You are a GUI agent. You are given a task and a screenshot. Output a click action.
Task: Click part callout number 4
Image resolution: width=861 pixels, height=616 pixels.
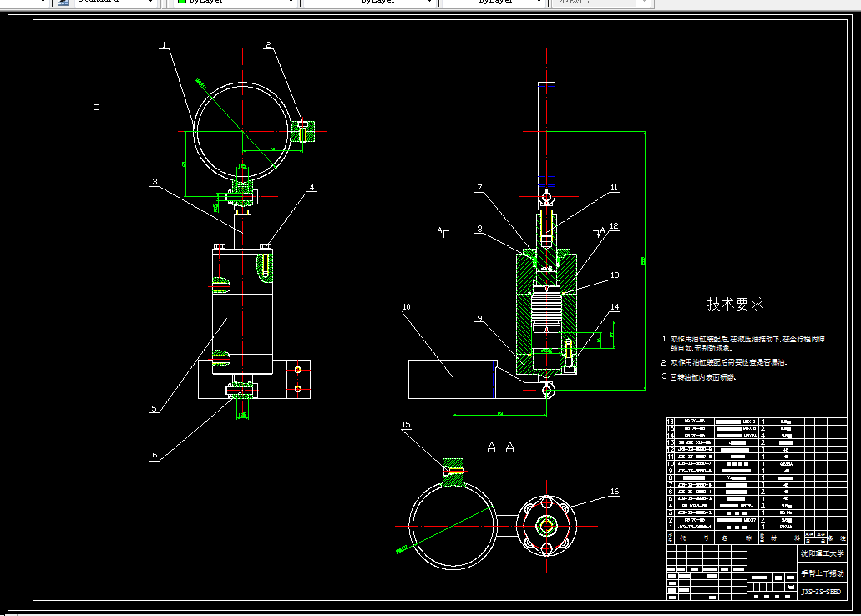pos(311,188)
